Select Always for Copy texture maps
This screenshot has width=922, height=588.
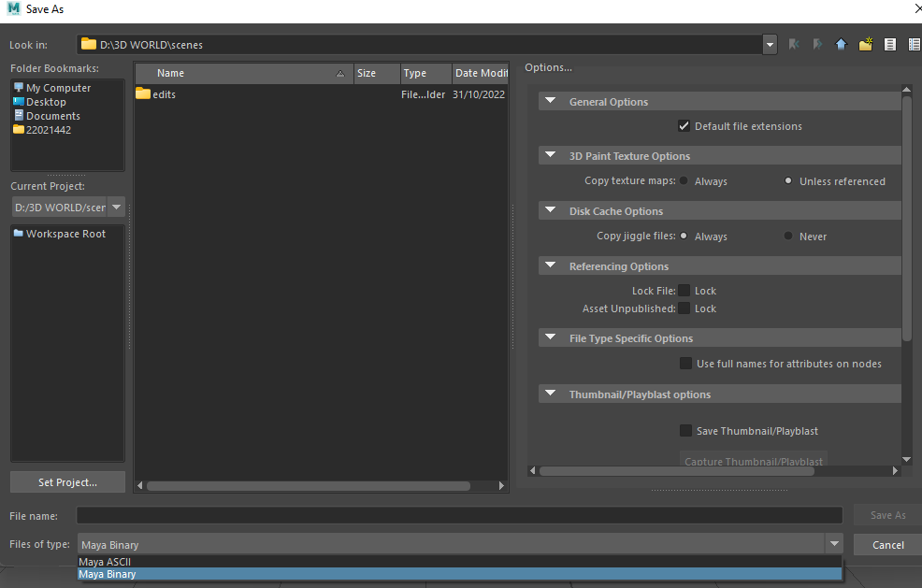click(x=684, y=181)
